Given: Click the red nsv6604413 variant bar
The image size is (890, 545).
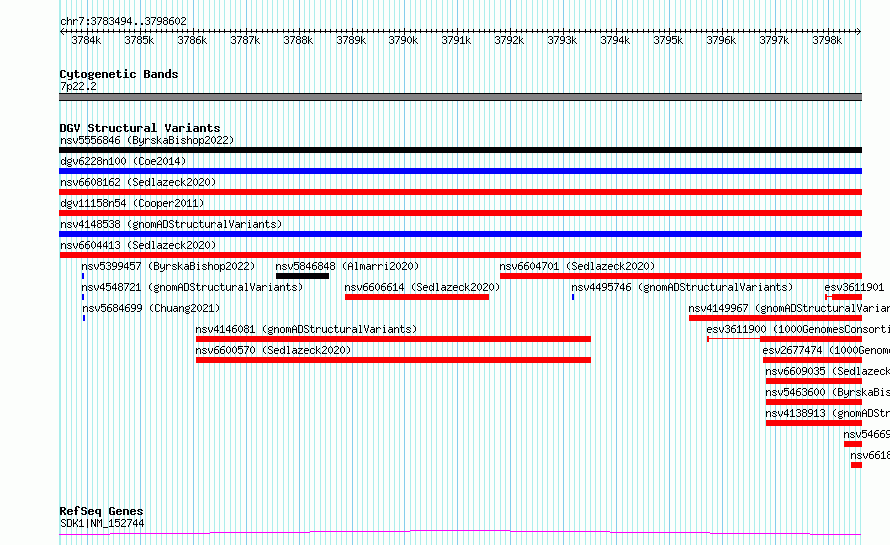Looking at the screenshot, I should click(460, 255).
